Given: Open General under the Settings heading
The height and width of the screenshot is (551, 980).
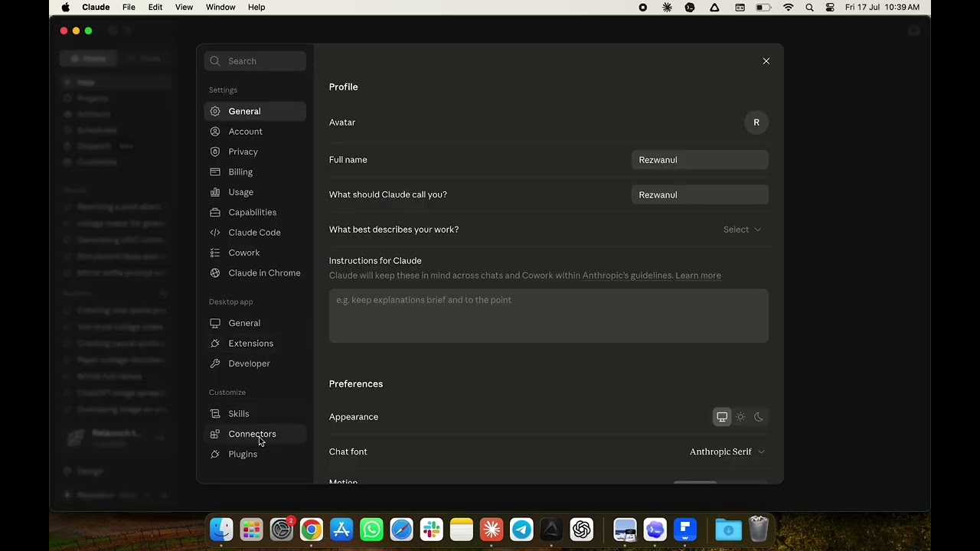Looking at the screenshot, I should coord(255,111).
